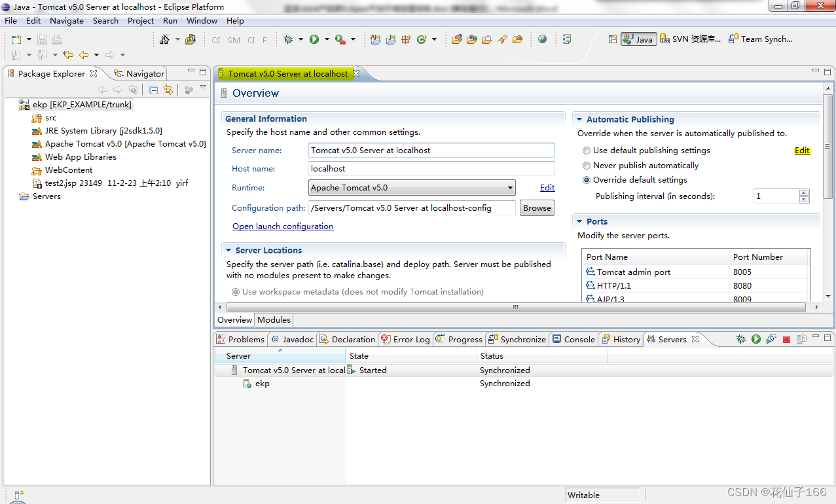Switch to the Modules editor tab
Image resolution: width=836 pixels, height=504 pixels.
point(274,320)
